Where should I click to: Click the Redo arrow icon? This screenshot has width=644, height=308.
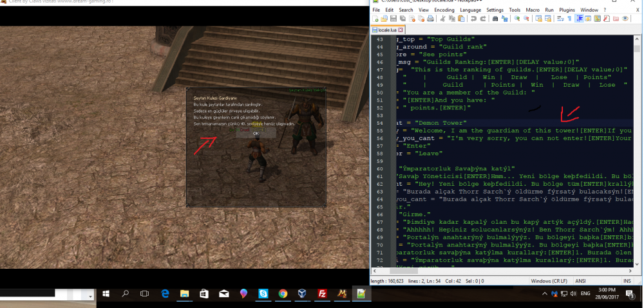(483, 19)
